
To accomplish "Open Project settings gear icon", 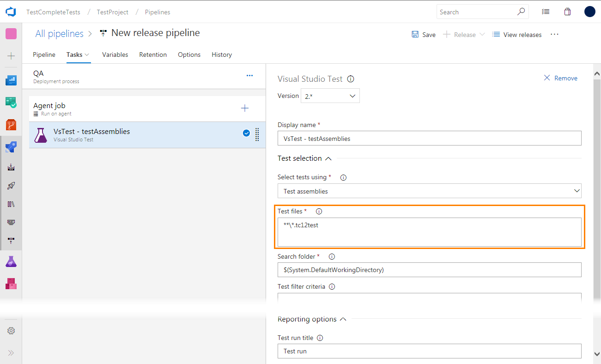I will tap(11, 331).
